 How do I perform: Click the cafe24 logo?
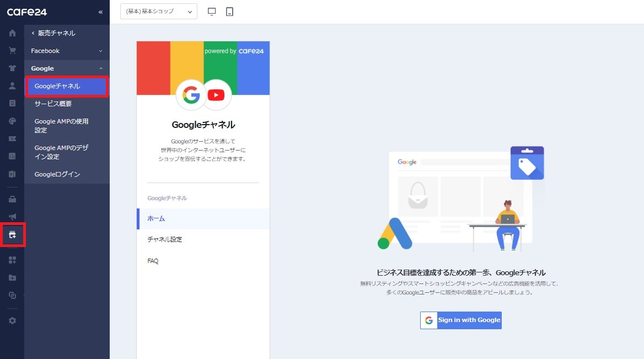pyautogui.click(x=26, y=12)
